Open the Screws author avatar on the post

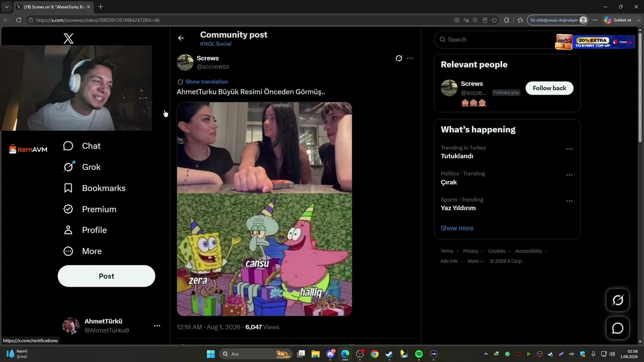pos(185,62)
